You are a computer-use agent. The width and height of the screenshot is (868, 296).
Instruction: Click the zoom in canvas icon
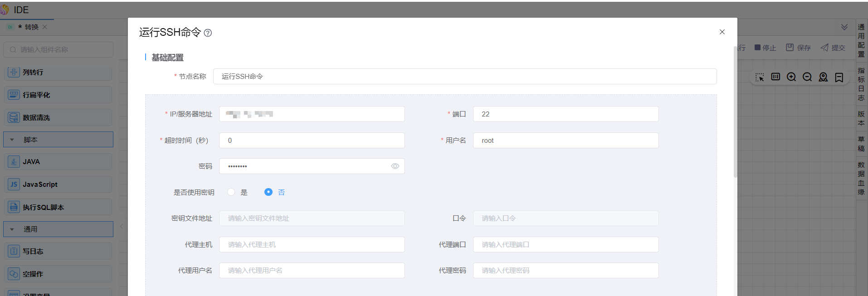click(791, 77)
